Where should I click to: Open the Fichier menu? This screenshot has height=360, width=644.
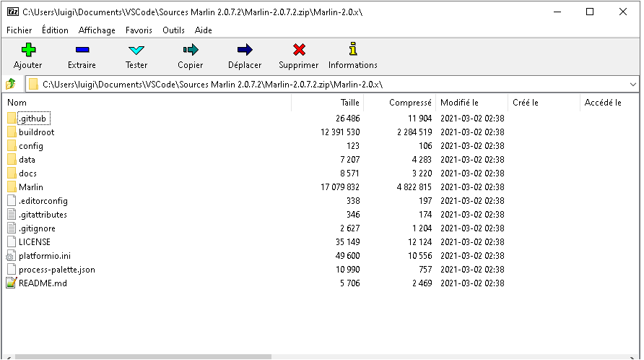click(19, 30)
